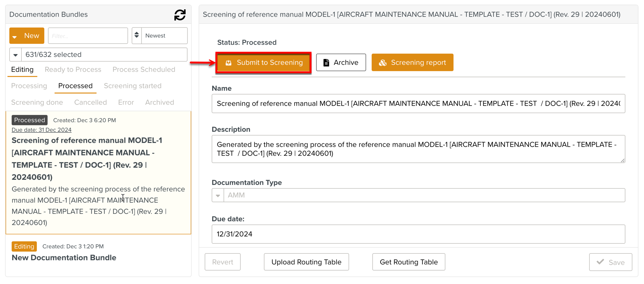Toggle the Screening started status filter
Screen dimensions: 644x284
132,86
